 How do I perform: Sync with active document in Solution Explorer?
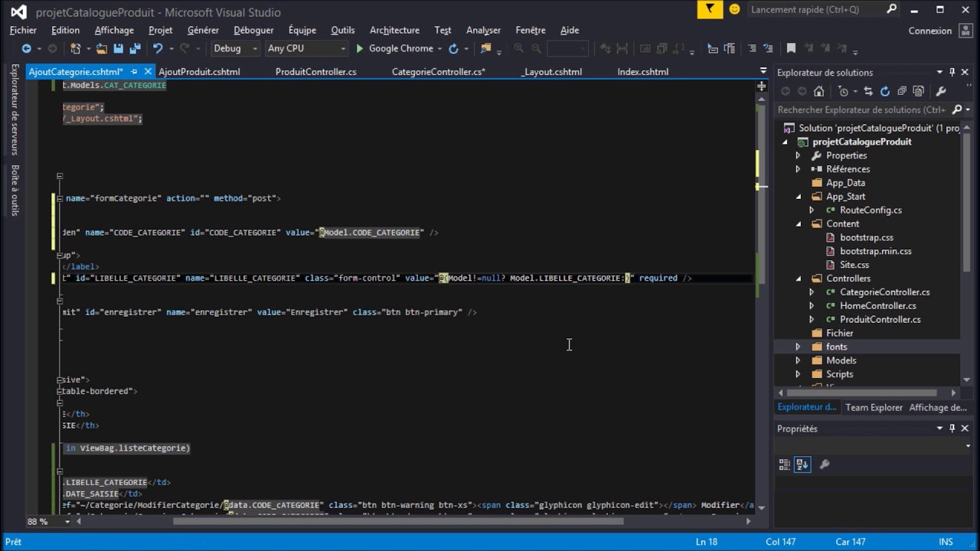(868, 91)
